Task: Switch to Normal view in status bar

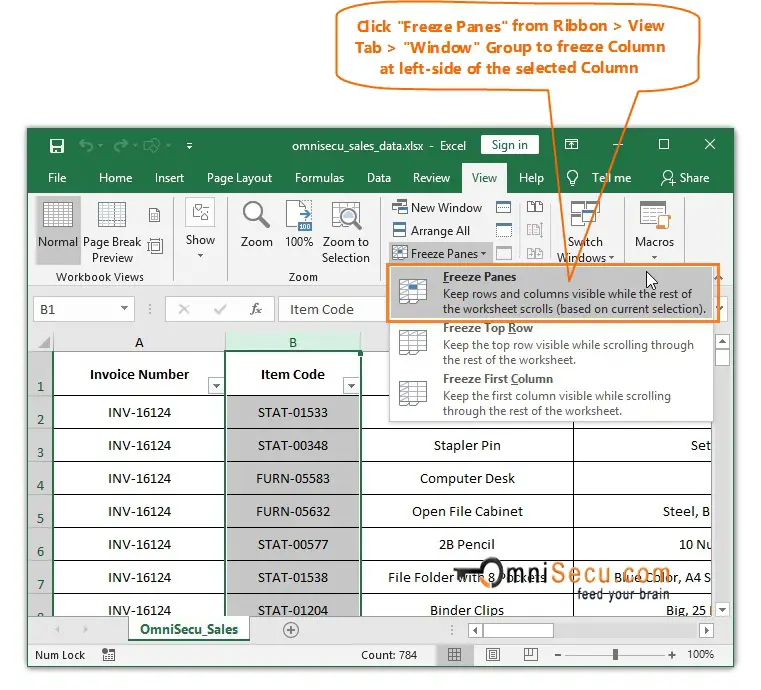Action: pyautogui.click(x=454, y=655)
